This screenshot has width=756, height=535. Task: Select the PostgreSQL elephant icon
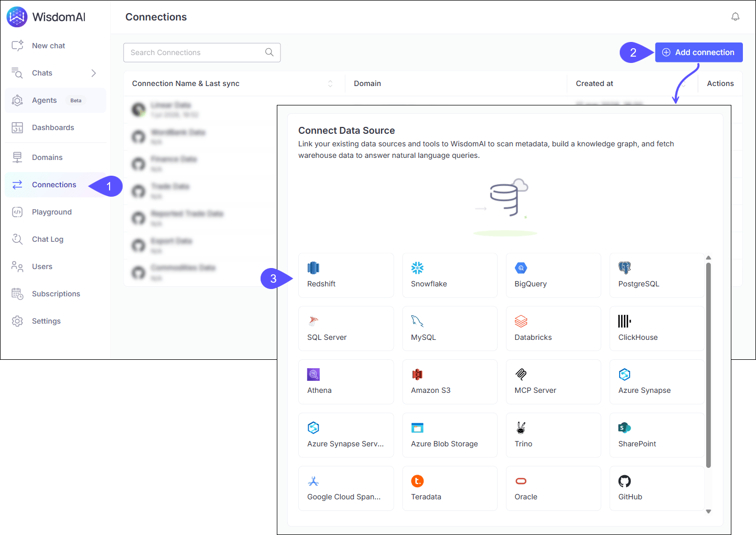(624, 268)
